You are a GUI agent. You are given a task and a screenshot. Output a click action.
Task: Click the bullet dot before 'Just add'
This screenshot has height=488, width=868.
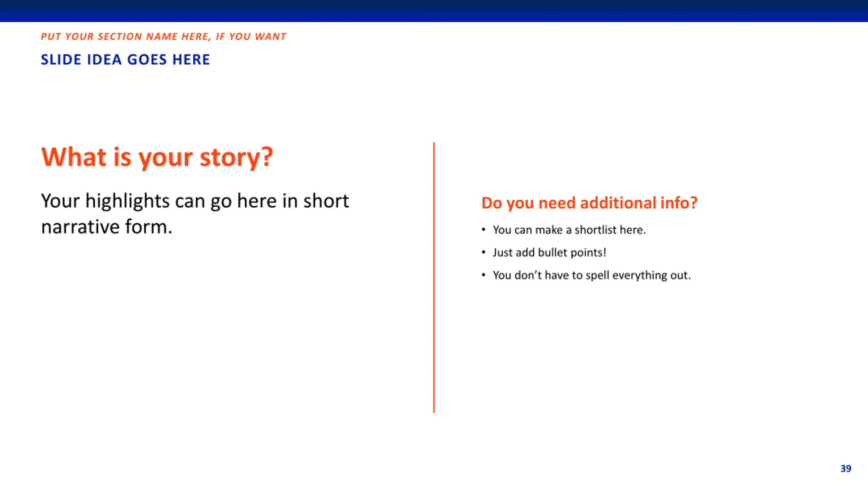[484, 252]
